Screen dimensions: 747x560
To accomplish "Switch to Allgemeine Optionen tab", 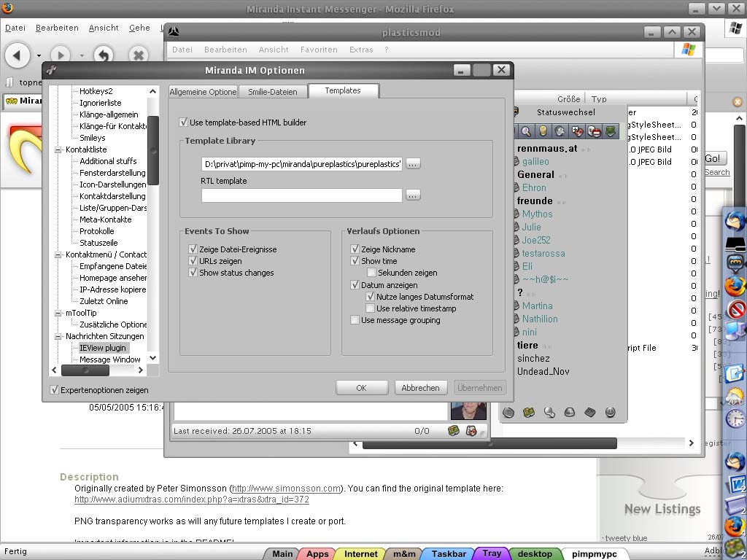I will (x=204, y=92).
